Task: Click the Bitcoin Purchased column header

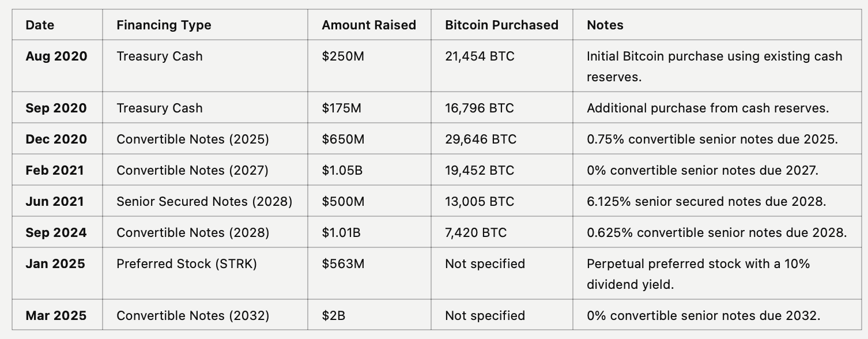Action: tap(501, 25)
